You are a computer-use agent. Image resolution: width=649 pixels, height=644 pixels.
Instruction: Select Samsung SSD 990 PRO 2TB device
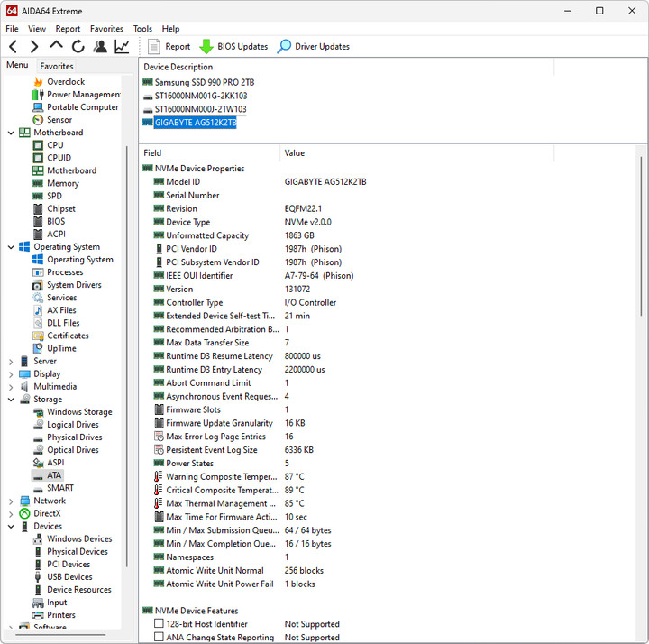[204, 82]
